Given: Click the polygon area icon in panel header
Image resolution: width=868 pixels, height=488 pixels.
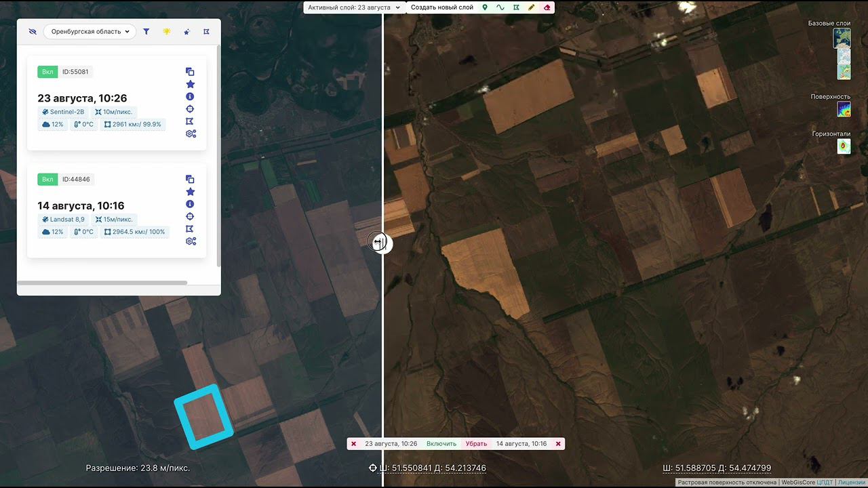Looking at the screenshot, I should tap(206, 32).
